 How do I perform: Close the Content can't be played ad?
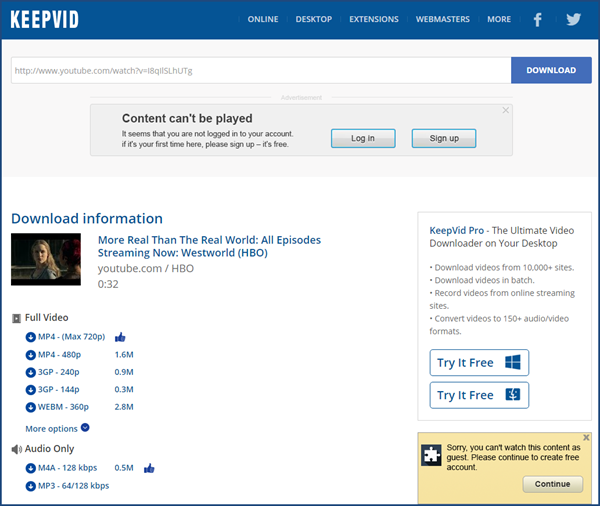pyautogui.click(x=505, y=110)
